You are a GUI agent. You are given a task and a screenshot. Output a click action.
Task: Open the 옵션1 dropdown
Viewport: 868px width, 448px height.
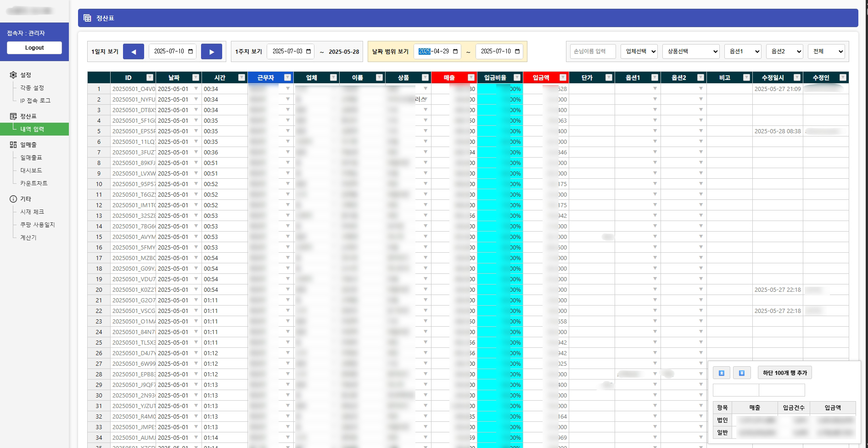coord(742,51)
